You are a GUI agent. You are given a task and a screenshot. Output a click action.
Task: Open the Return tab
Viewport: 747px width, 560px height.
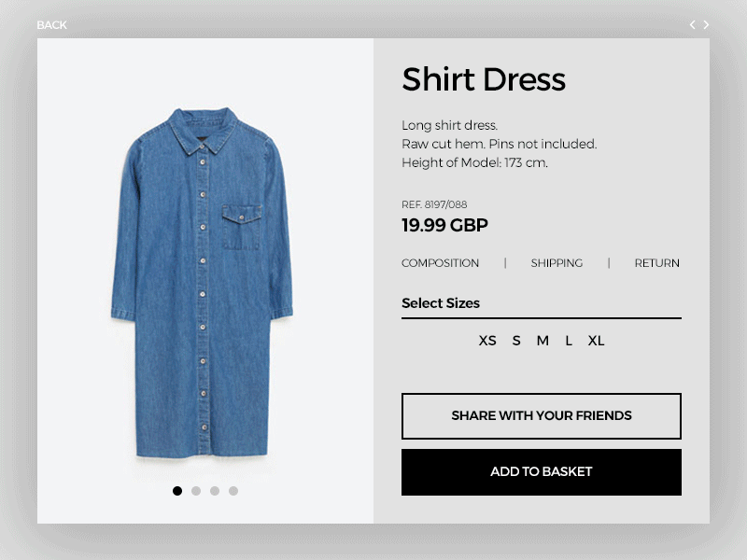pyautogui.click(x=656, y=263)
